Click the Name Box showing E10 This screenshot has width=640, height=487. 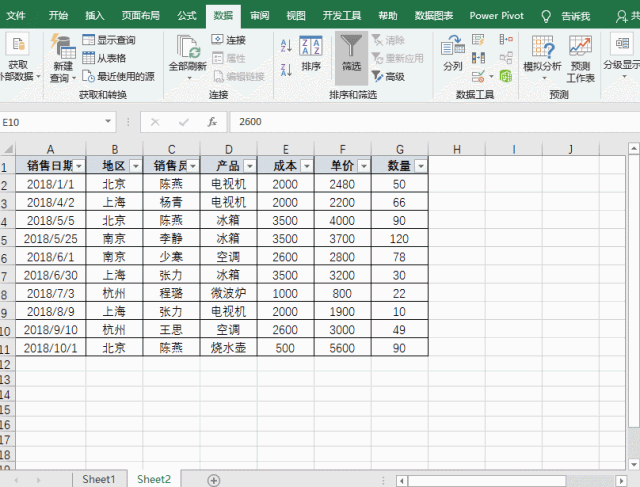tap(51, 122)
